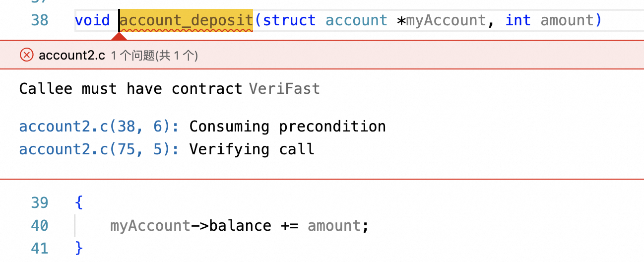Click the Verifying call text
This screenshot has width=644, height=262.
click(252, 149)
